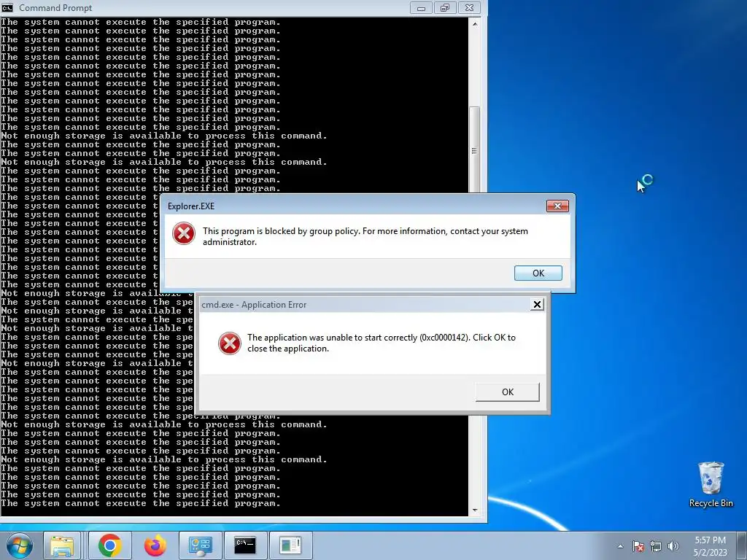Image resolution: width=747 pixels, height=560 pixels.
Task: Close the cmd.exe Application Error dialog
Action: 537,304
